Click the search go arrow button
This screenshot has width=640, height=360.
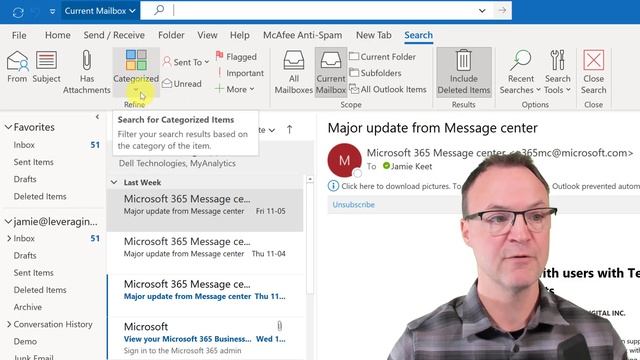(502, 10)
